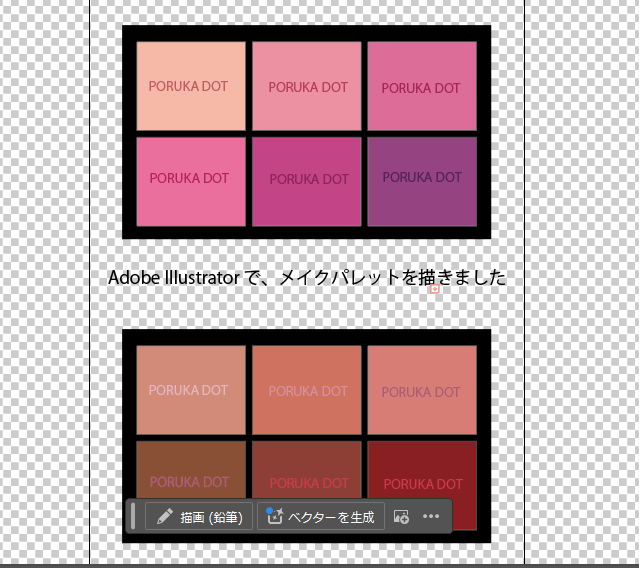Select the Adobe Illustrator Japanese caption text
639x568 pixels.
(x=306, y=277)
